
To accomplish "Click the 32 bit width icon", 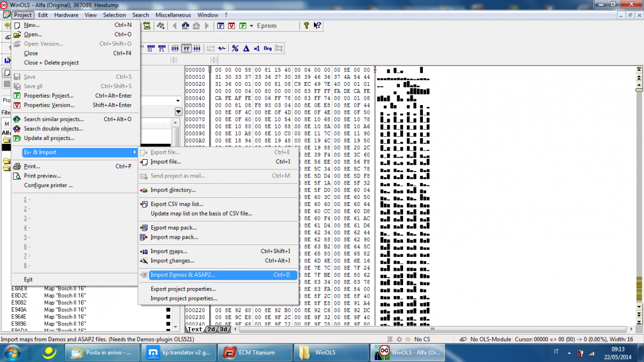I will pyautogui.click(x=150, y=48).
